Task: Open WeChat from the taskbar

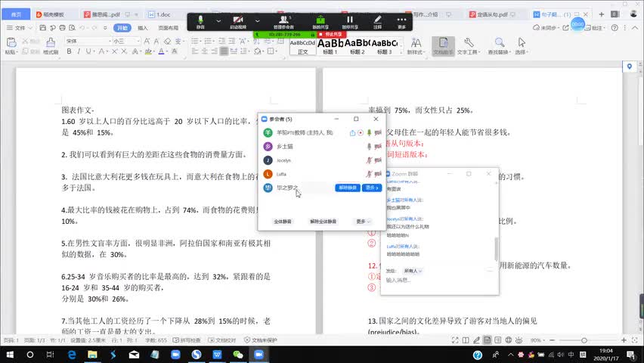Action: point(238,355)
